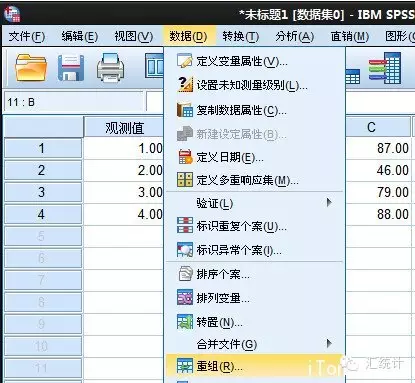Open the 文件(F) menu
This screenshot has height=383, width=415.
(27, 36)
